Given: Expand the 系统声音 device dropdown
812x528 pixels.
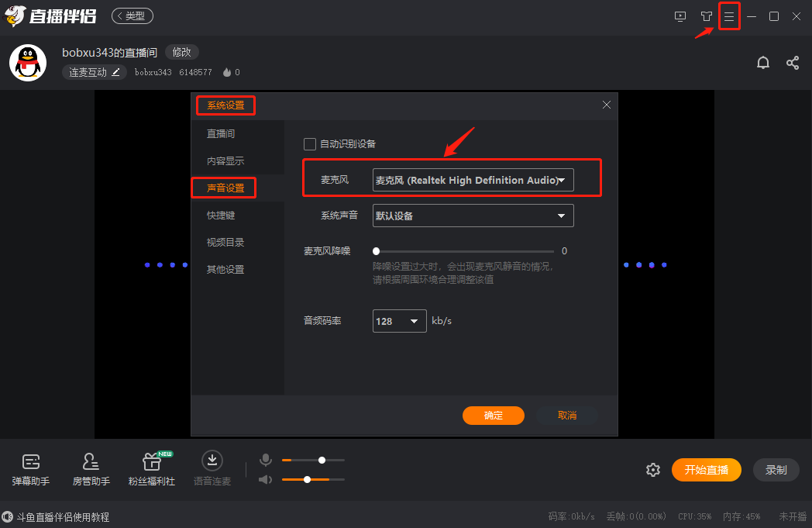Looking at the screenshot, I should point(473,216).
